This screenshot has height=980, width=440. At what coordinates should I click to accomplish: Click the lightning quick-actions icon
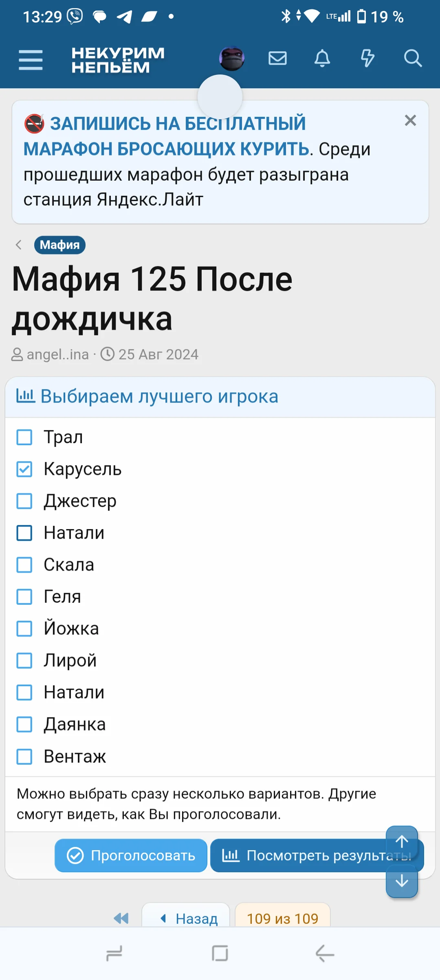point(367,58)
